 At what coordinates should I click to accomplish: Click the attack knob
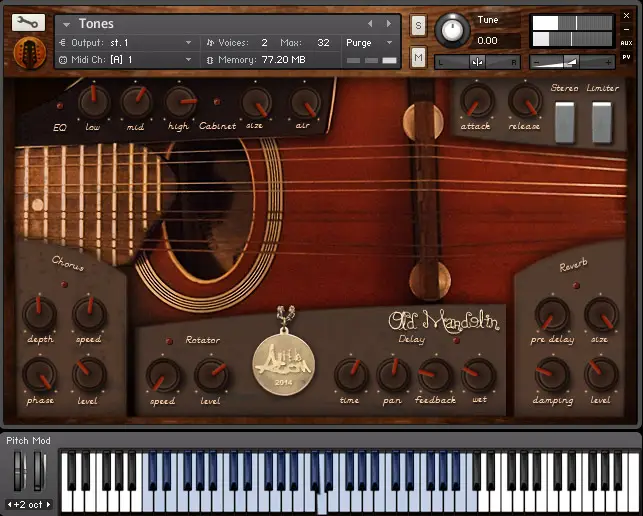pyautogui.click(x=477, y=101)
